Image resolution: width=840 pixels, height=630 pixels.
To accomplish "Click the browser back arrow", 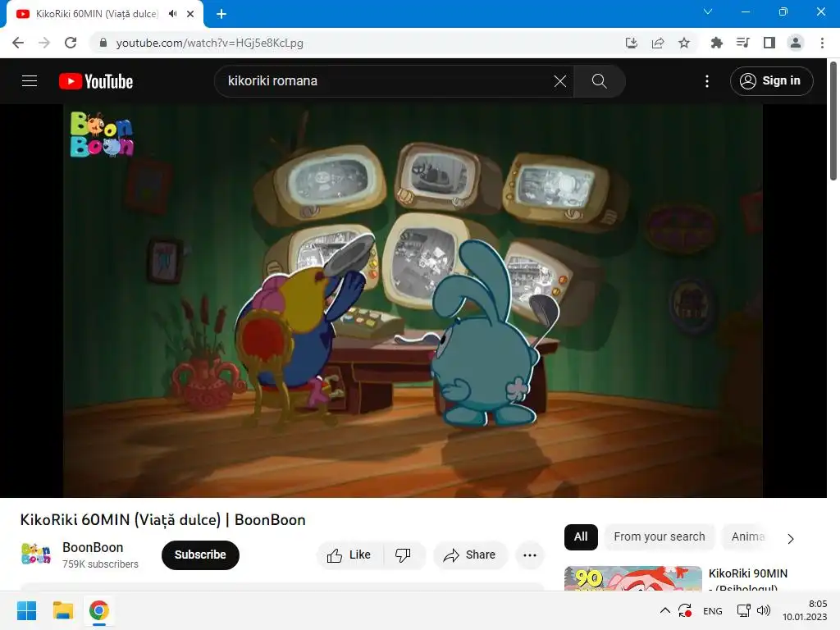I will (x=18, y=43).
